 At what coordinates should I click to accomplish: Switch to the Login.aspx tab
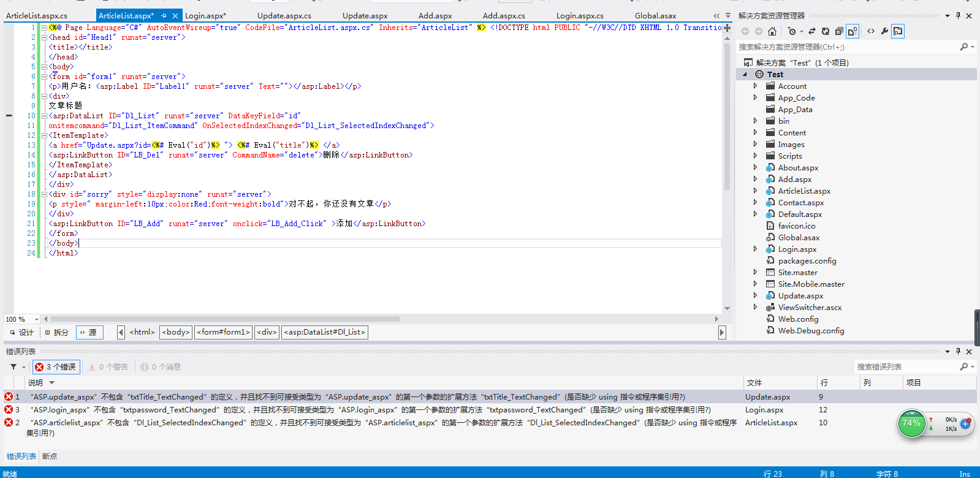coord(205,15)
